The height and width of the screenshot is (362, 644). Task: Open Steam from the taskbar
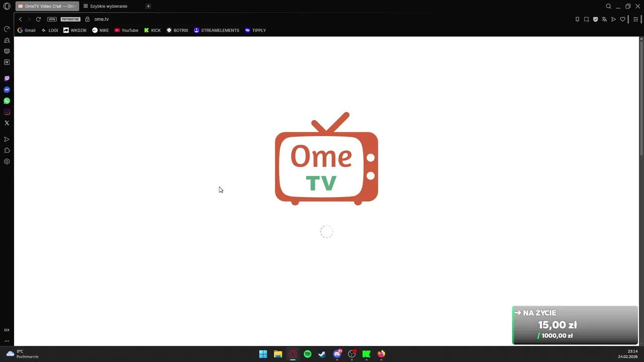click(x=322, y=354)
